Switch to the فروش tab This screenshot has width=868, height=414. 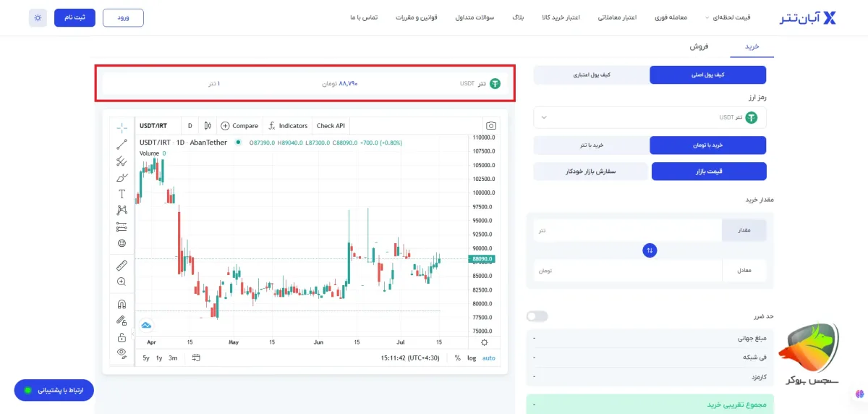point(699,46)
